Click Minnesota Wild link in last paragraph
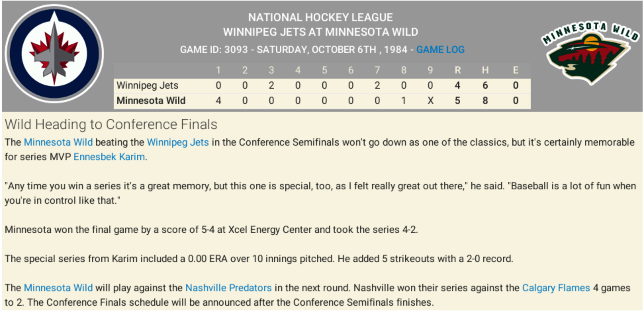 58,288
